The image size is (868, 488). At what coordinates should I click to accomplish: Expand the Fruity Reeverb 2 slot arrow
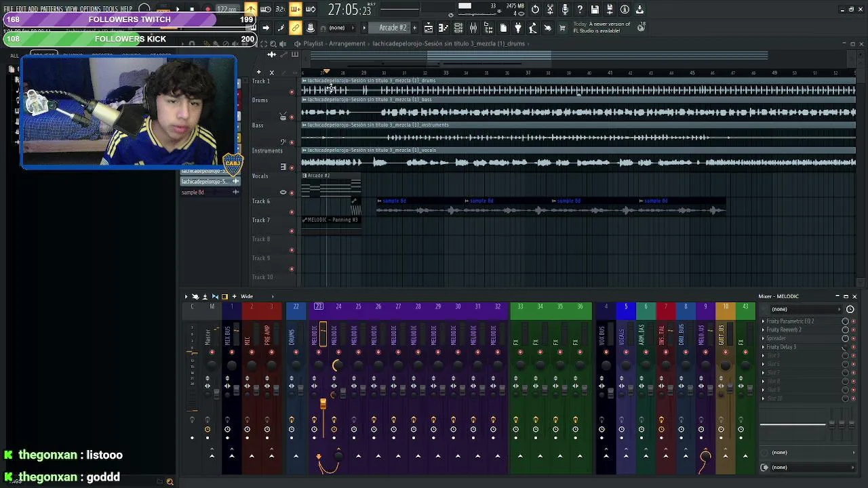763,330
